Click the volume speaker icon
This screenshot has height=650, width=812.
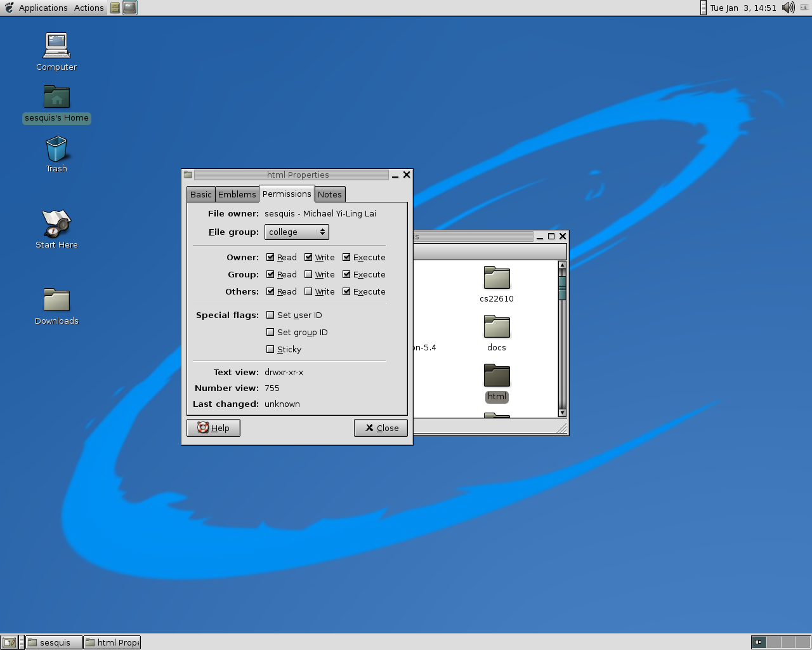click(x=788, y=8)
